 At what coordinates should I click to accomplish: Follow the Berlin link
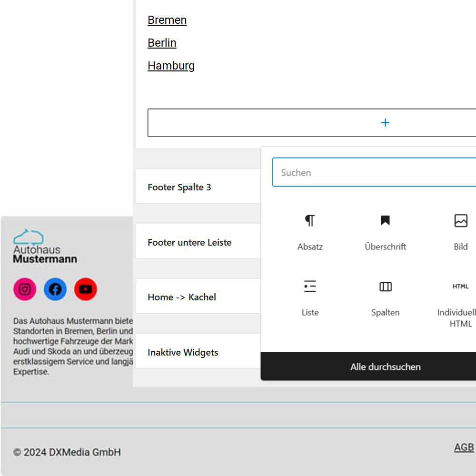click(162, 43)
